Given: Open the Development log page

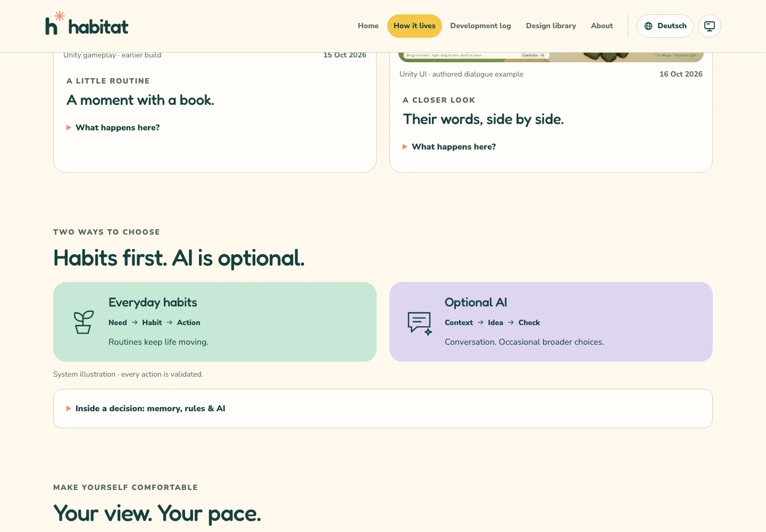Looking at the screenshot, I should [480, 26].
